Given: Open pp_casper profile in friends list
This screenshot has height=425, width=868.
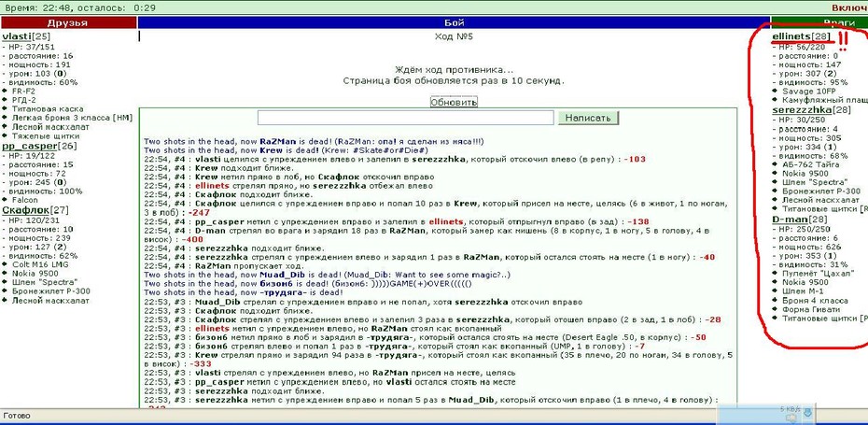Looking at the screenshot, I should click(x=29, y=147).
